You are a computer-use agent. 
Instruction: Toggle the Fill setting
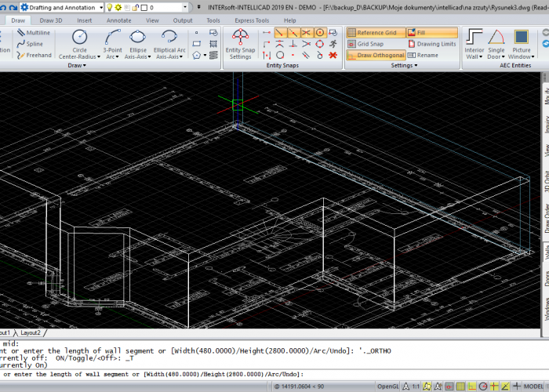click(x=432, y=33)
